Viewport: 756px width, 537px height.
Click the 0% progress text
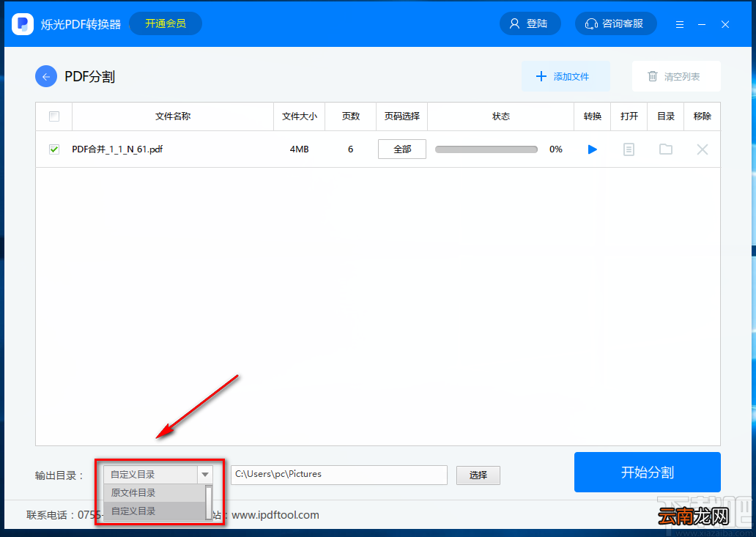(x=556, y=149)
